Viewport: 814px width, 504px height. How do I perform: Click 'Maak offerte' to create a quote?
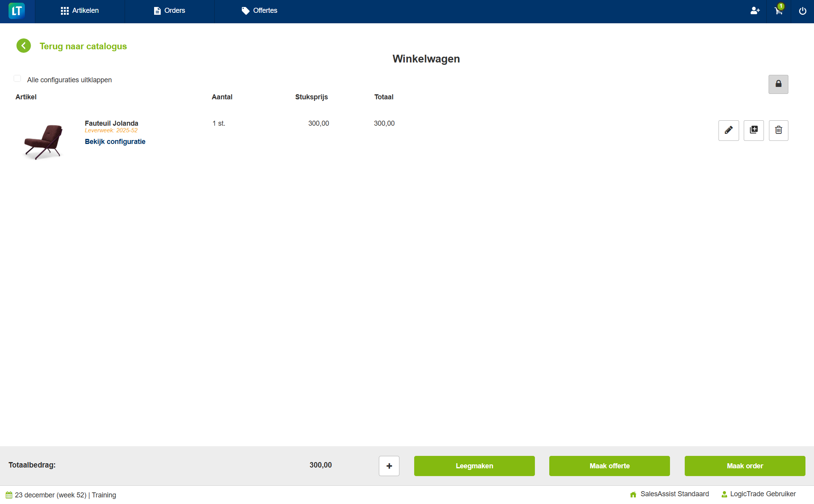tap(609, 466)
